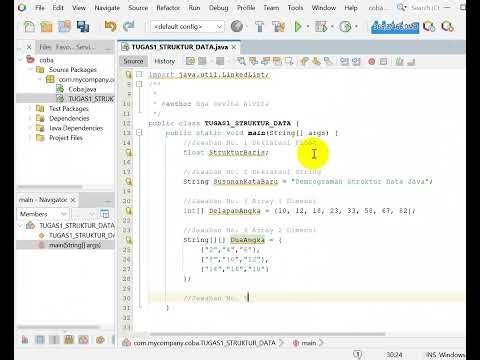Click the Find Next Occurrence icon
This screenshot has width=480, height=360.
(265, 61)
